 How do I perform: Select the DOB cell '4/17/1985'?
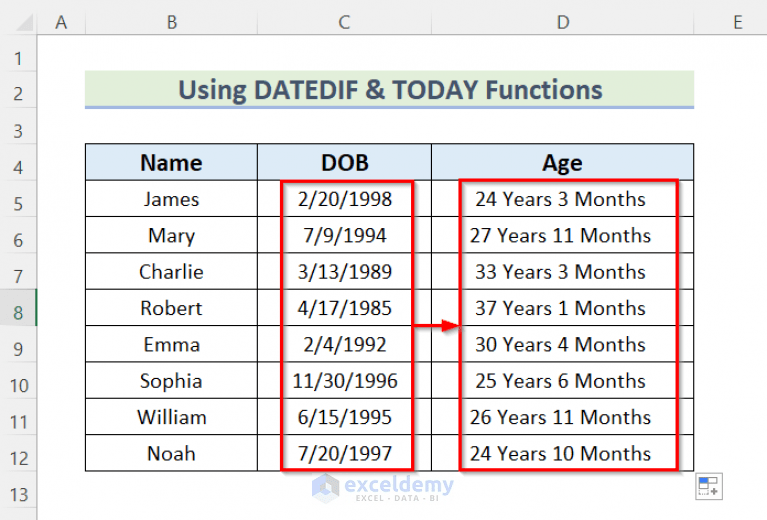click(x=344, y=308)
